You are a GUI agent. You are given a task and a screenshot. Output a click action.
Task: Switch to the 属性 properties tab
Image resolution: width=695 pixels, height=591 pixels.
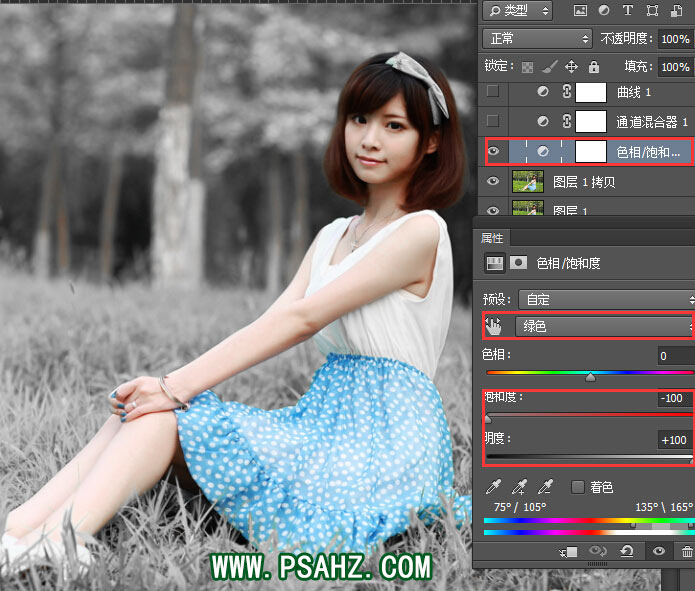tap(492, 238)
